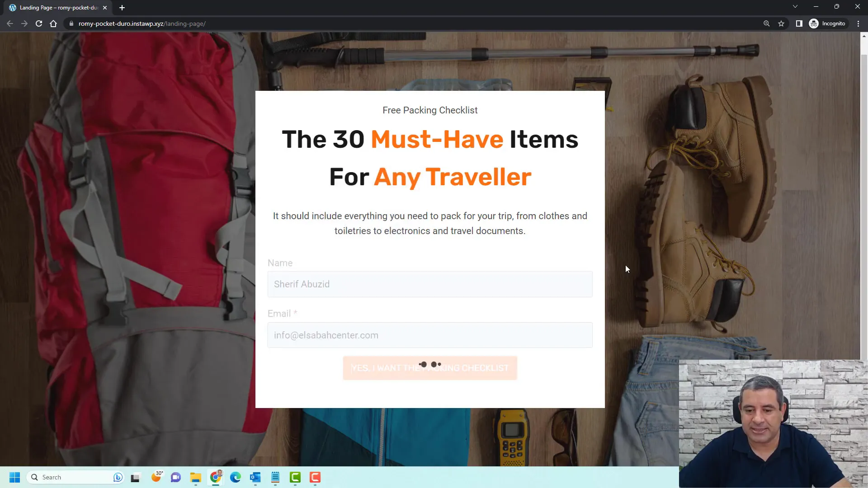Click the WordPress site favicon icon
Viewport: 868px width, 488px height.
[x=12, y=7]
